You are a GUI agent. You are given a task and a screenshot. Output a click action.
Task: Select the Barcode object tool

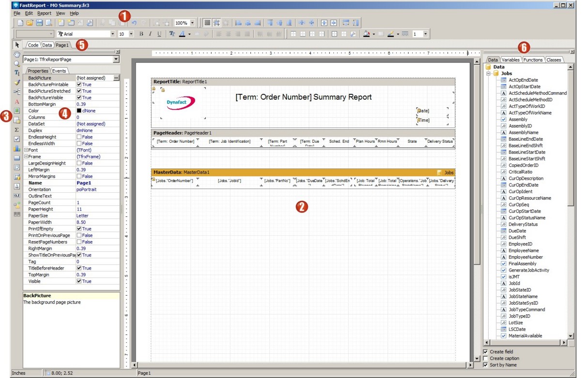17,214
